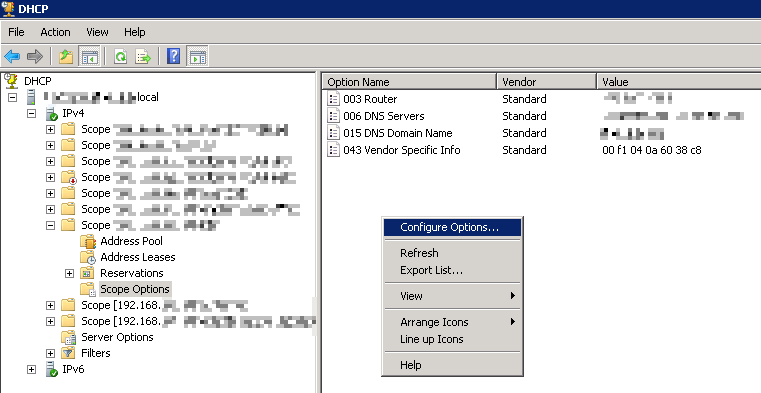Click the option icon beside 015 DNS Domain Name
This screenshot has height=393, width=761.
point(333,133)
